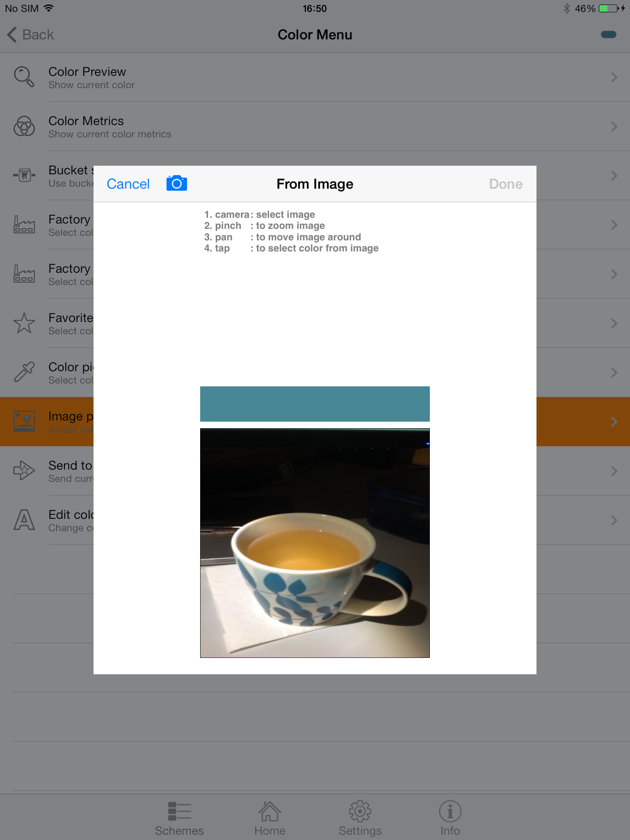Screen dimensions: 630x840
Task: Open the Settings tab
Action: click(360, 819)
